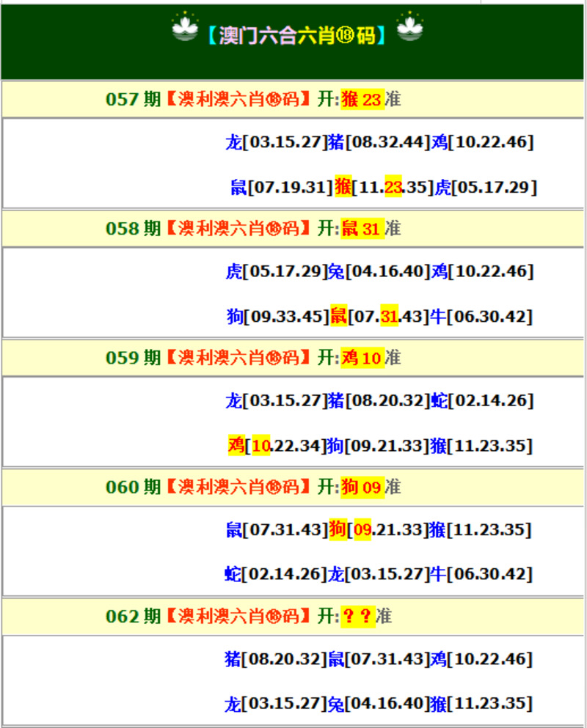Click the highlighted 猴 23 result in 057期 header
This screenshot has height=728, width=587.
pos(362,100)
